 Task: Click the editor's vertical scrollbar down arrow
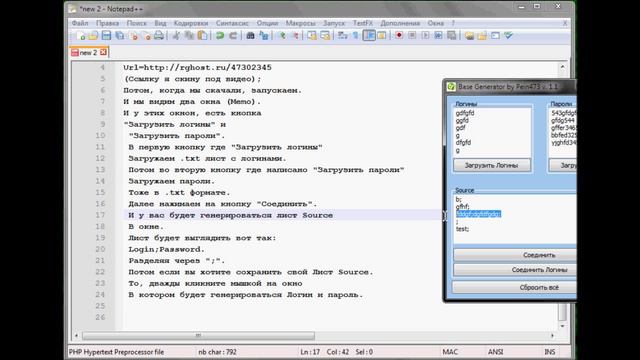(562, 326)
